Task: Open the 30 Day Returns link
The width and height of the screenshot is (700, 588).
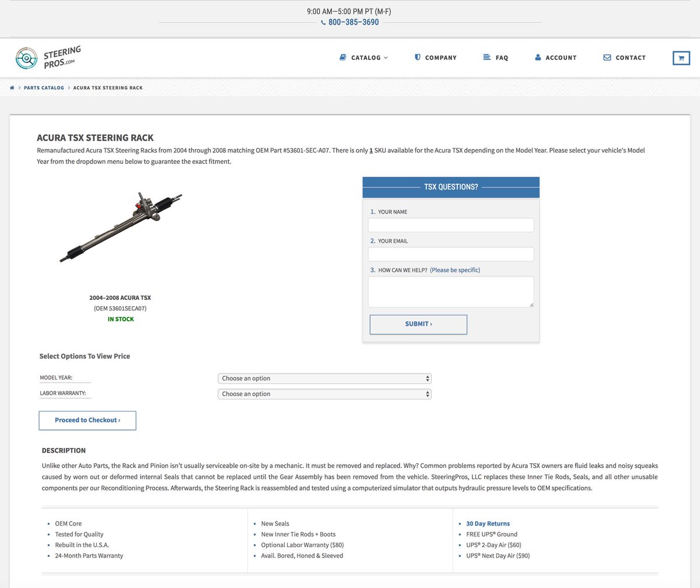Action: click(x=488, y=524)
